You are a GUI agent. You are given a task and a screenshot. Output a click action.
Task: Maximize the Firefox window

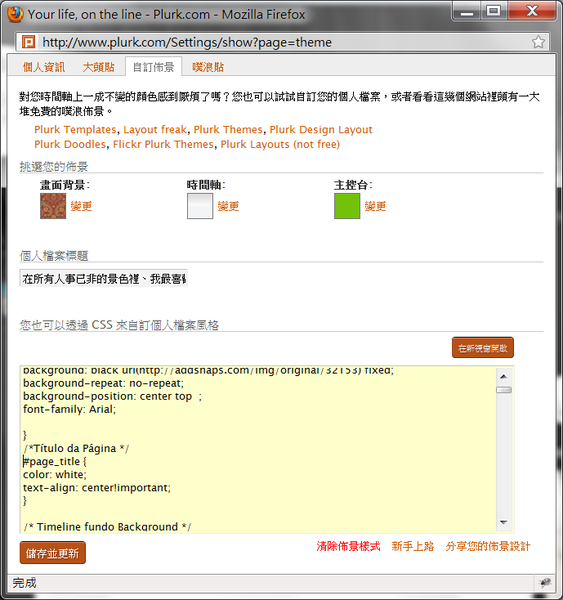pyautogui.click(x=493, y=11)
